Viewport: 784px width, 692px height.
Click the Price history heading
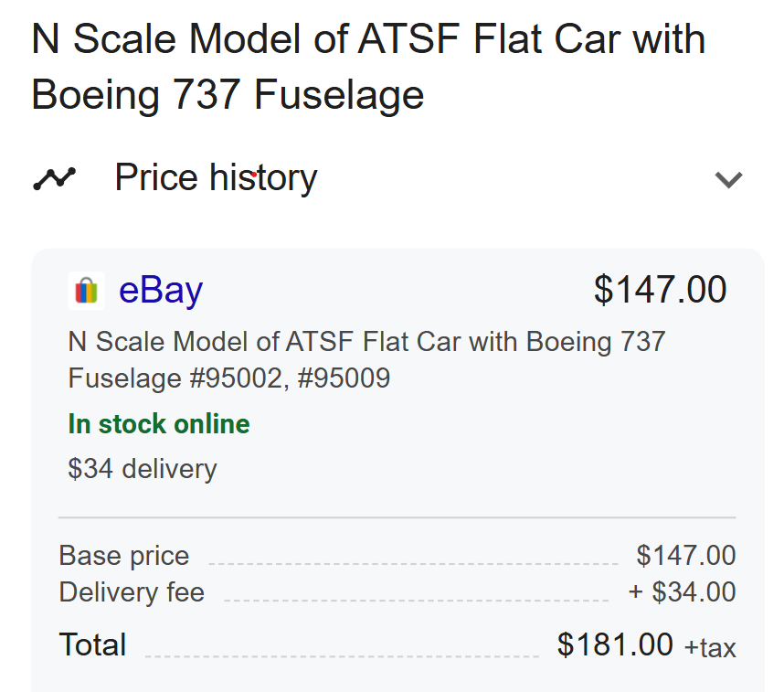[x=216, y=177]
